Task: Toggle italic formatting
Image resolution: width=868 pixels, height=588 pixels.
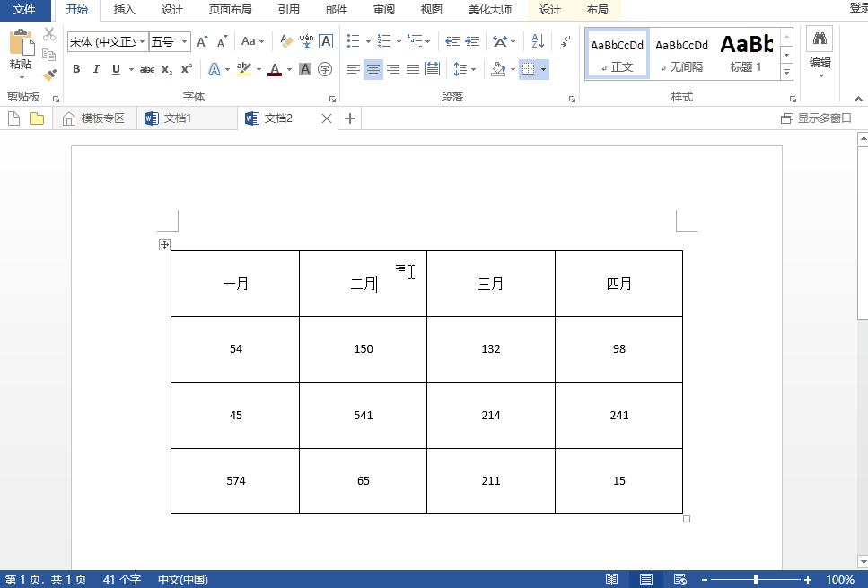Action: pyautogui.click(x=96, y=69)
